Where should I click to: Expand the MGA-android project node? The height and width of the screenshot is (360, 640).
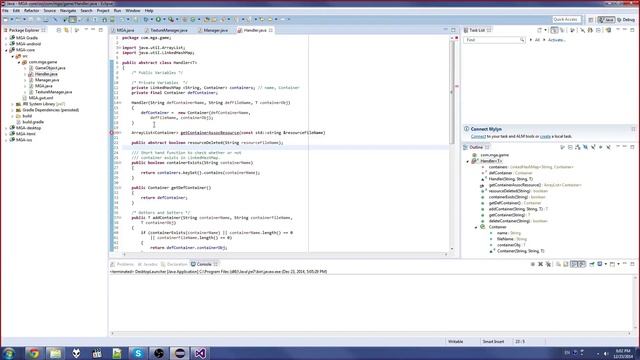coord(7,44)
